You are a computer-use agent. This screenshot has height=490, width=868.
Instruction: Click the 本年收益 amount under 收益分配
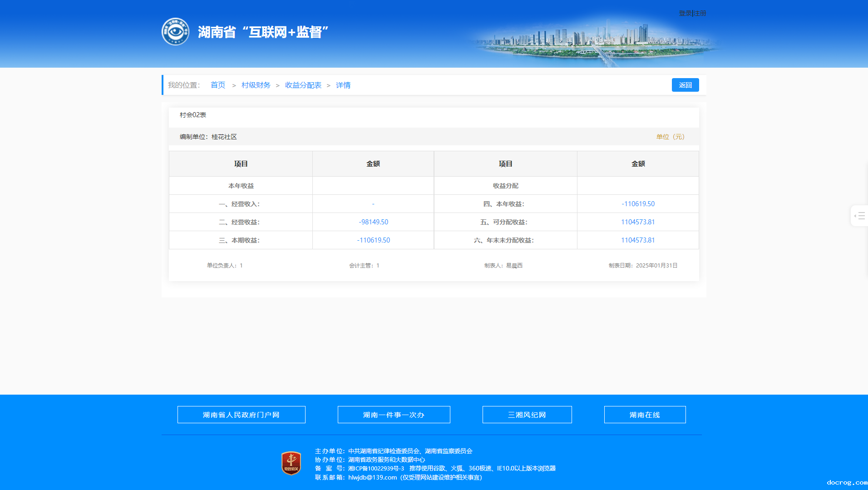638,204
